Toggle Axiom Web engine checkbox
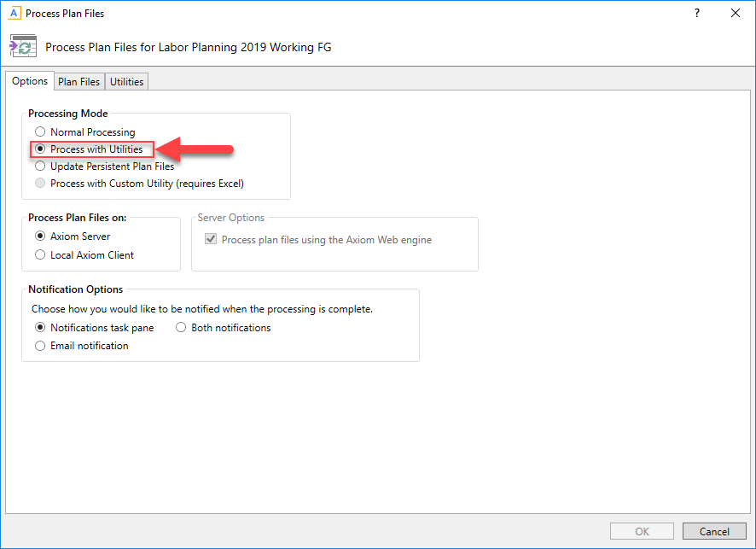 coord(210,240)
